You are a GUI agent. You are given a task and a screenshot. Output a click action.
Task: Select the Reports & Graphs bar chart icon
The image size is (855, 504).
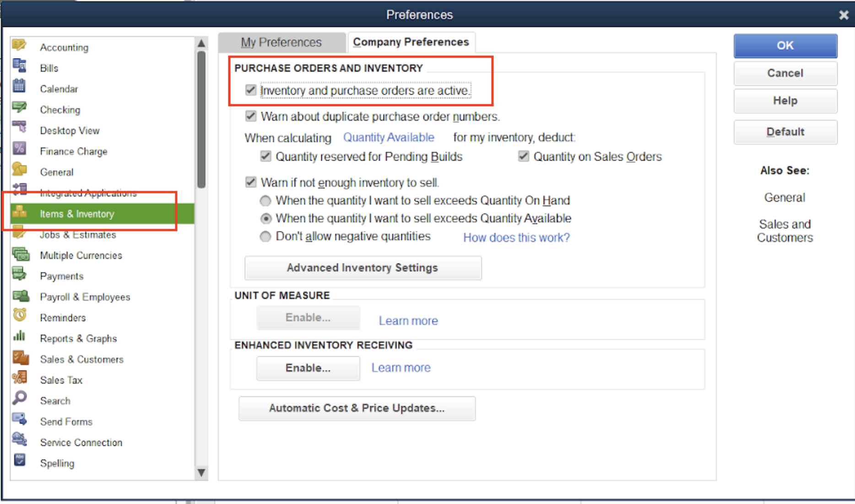coord(20,336)
